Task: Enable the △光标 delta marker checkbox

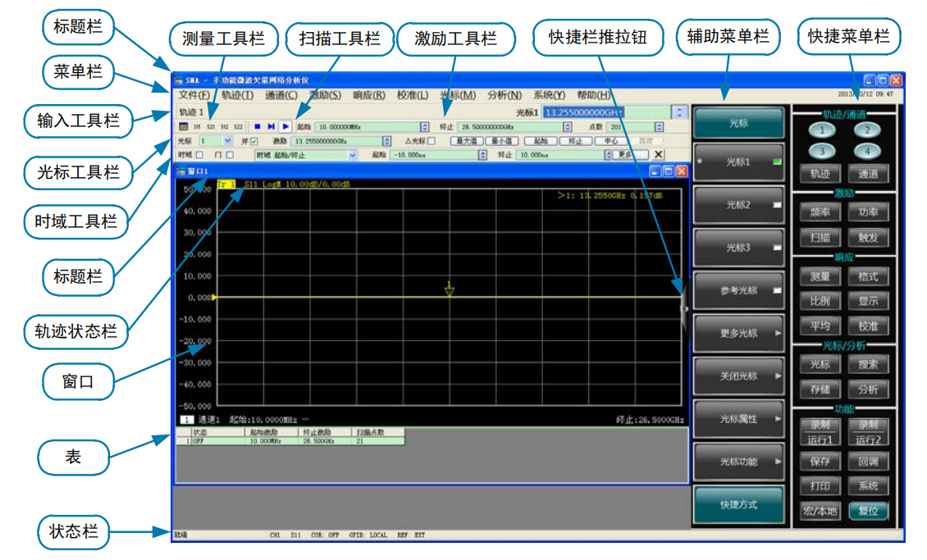Action: [x=432, y=141]
